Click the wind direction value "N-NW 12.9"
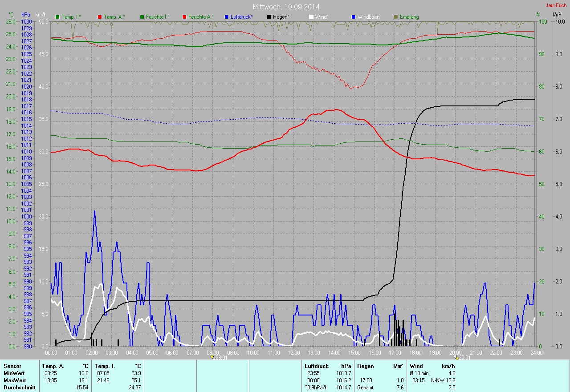Viewport: 570px width, 392px height. click(443, 380)
